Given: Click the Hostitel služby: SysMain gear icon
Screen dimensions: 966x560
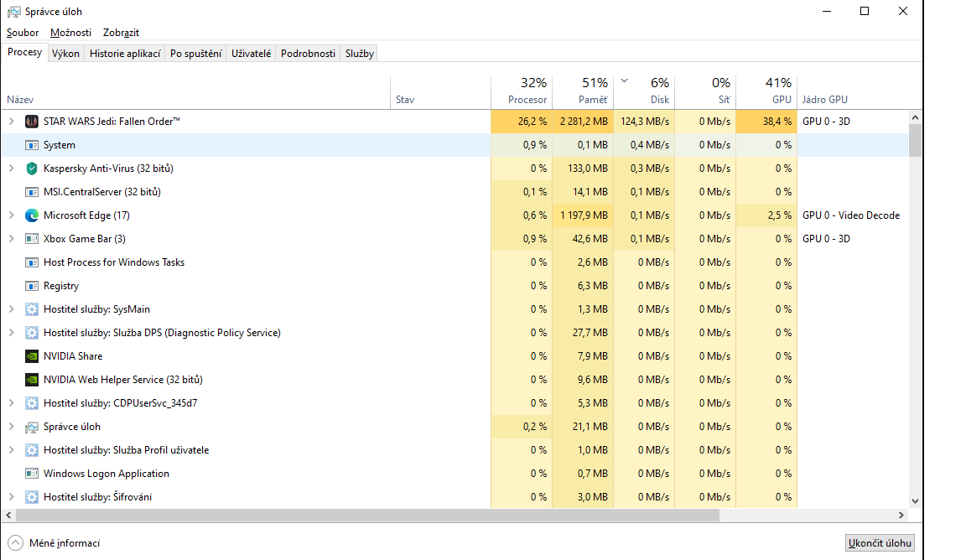Looking at the screenshot, I should (x=32, y=309).
